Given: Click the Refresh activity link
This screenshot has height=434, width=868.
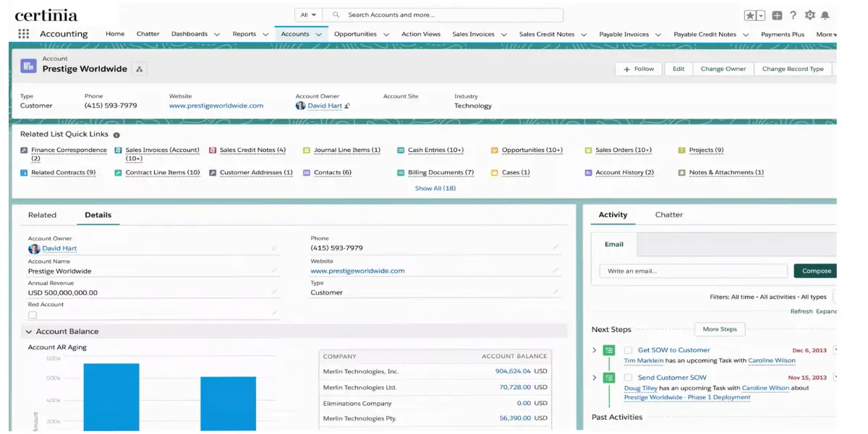Looking at the screenshot, I should tap(801, 311).
